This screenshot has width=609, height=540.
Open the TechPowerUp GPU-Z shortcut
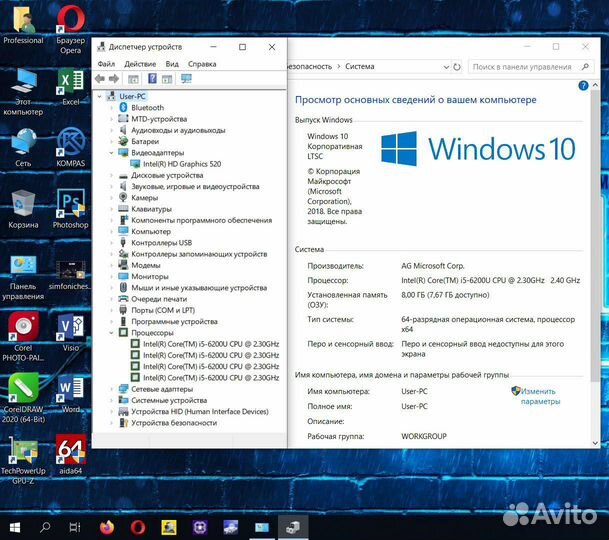pos(23,460)
